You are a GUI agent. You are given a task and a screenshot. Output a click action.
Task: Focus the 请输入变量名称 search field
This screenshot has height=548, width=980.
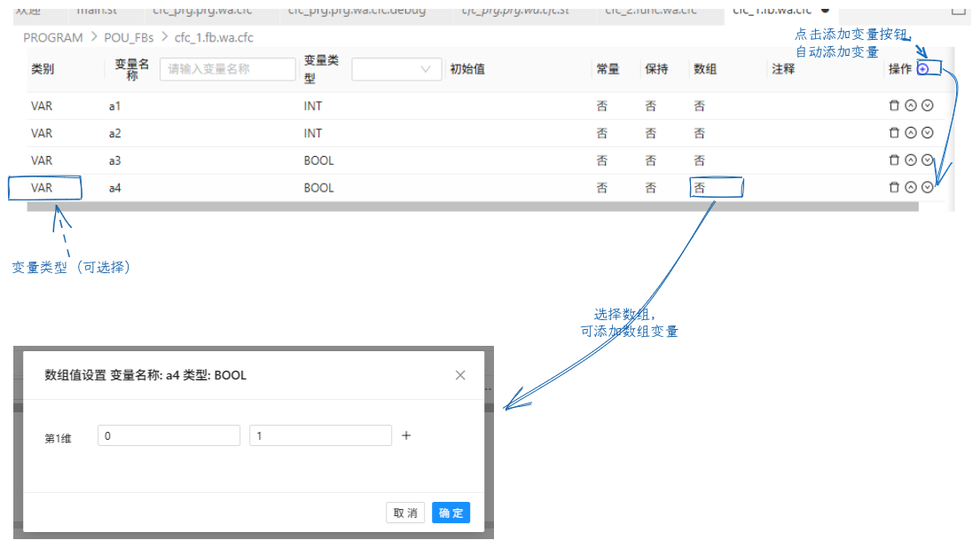pos(228,69)
